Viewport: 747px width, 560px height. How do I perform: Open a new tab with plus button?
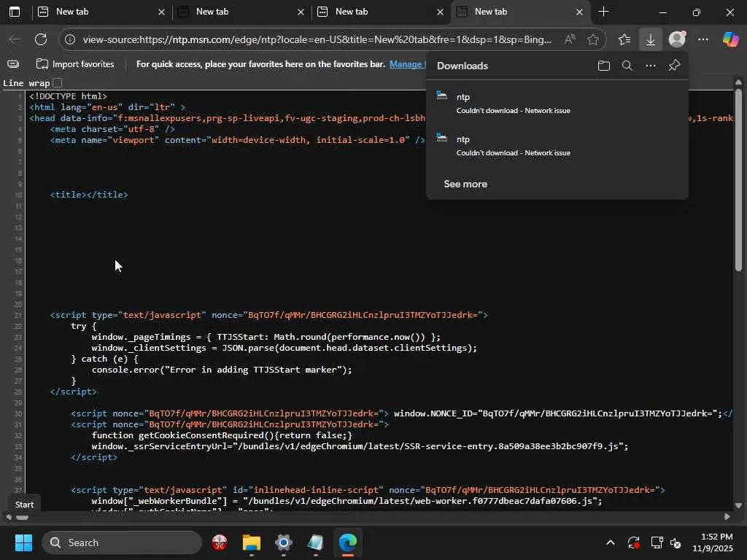click(x=603, y=12)
